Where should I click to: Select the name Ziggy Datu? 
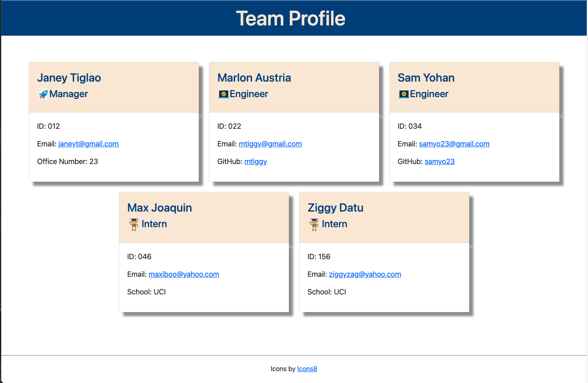[335, 208]
